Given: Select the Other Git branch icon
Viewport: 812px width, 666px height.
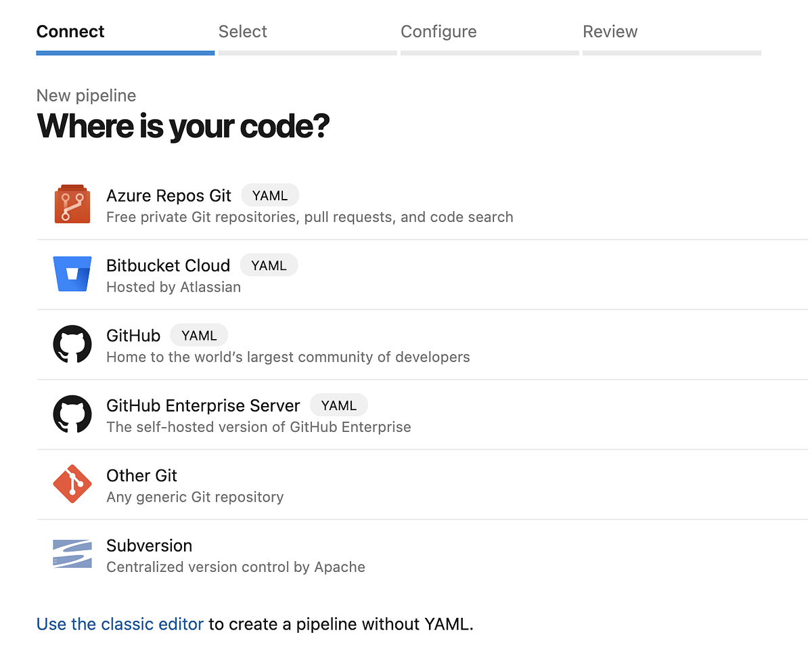Looking at the screenshot, I should (x=72, y=484).
